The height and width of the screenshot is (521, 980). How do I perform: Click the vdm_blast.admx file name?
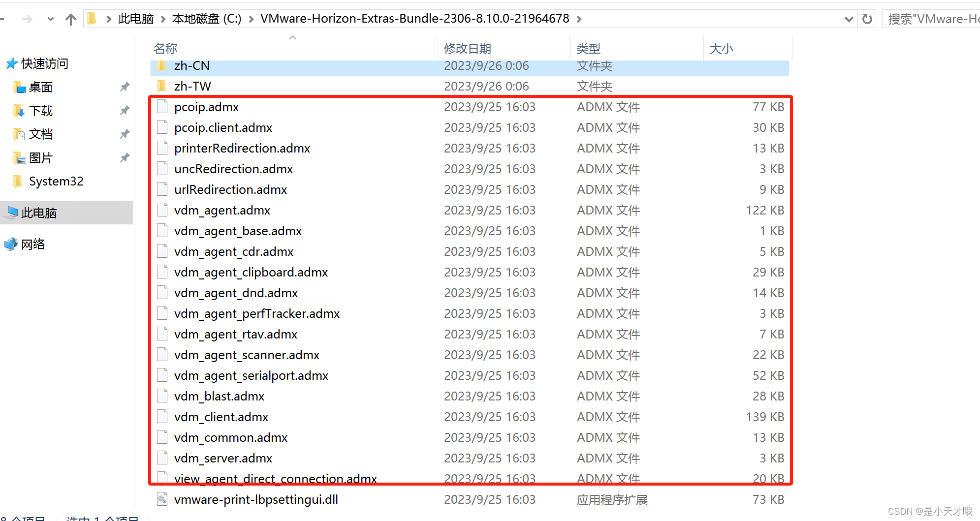[219, 396]
